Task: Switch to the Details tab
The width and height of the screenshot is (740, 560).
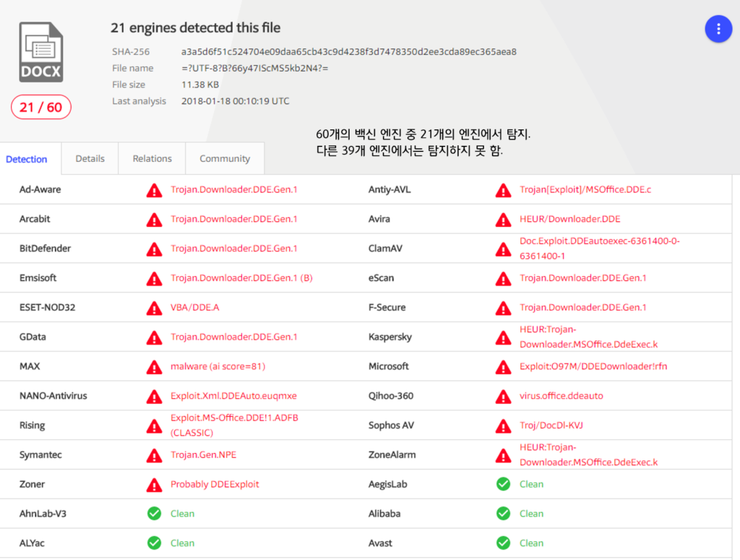Action: [x=90, y=158]
